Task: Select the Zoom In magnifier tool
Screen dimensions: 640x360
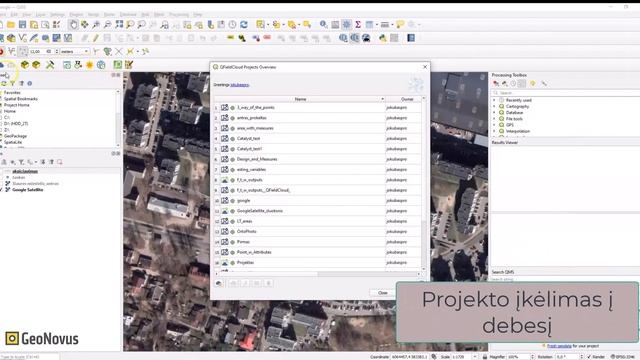Action: click(x=96, y=25)
